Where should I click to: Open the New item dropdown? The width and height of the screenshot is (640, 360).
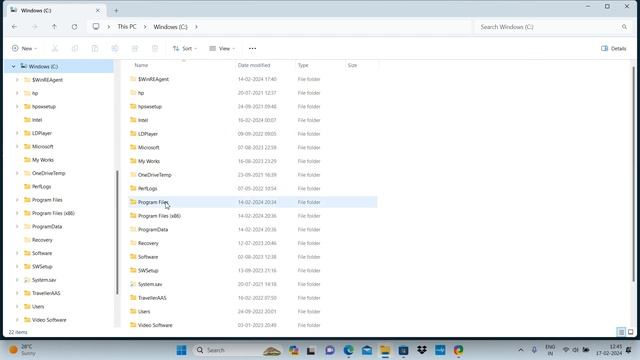pos(24,49)
